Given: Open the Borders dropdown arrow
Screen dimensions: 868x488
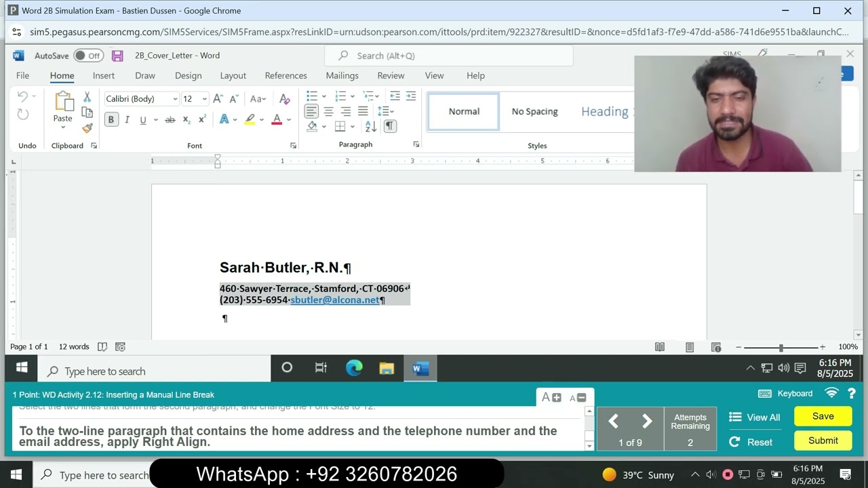Looking at the screenshot, I should point(353,126).
